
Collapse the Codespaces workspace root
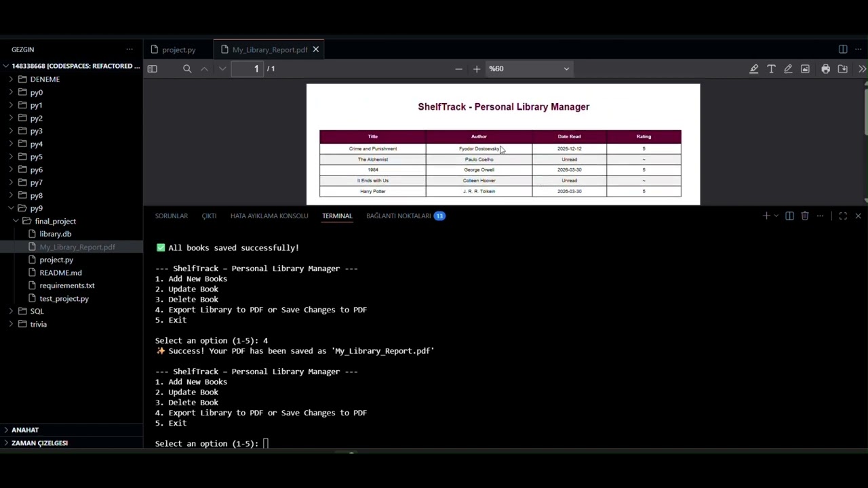click(71, 66)
